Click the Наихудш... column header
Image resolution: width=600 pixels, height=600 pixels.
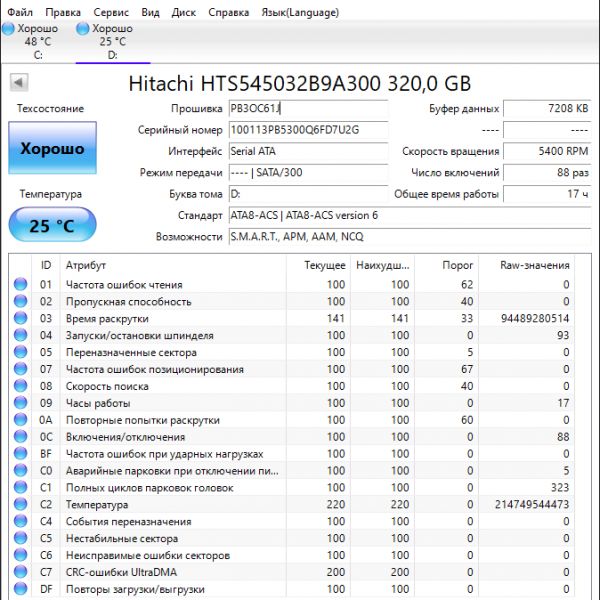pos(382,265)
